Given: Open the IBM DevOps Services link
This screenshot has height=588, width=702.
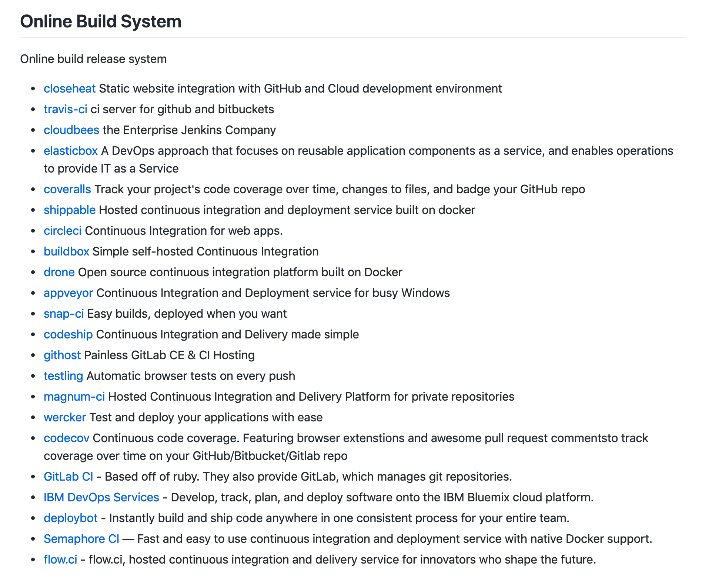Looking at the screenshot, I should click(x=101, y=497).
